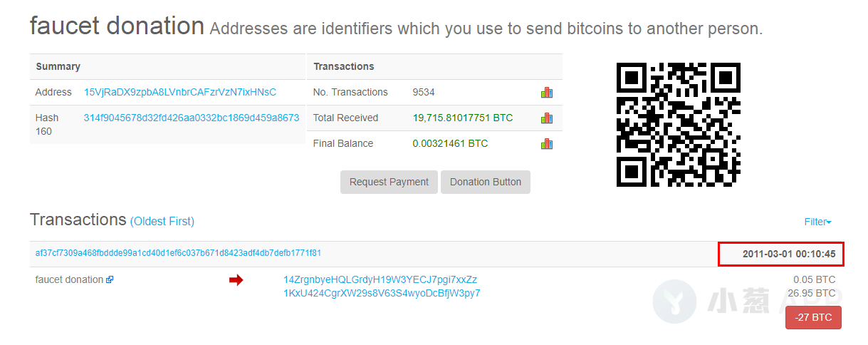Open chart icon beside Final Balance

click(547, 143)
